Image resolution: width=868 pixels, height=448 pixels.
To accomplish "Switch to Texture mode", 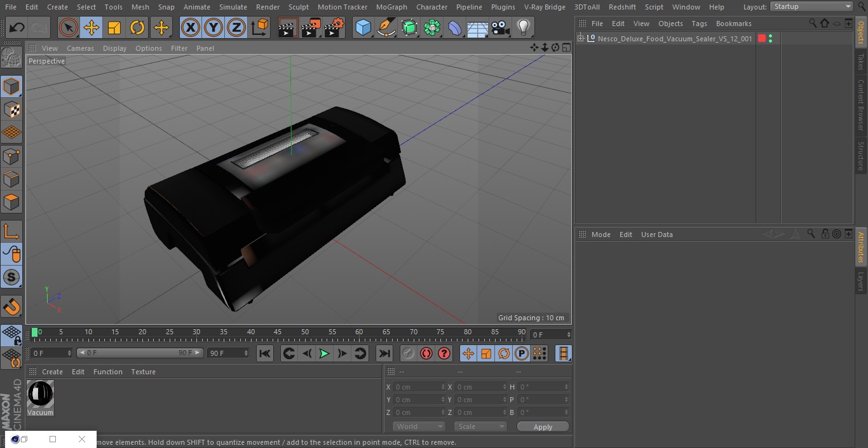I will (x=11, y=110).
